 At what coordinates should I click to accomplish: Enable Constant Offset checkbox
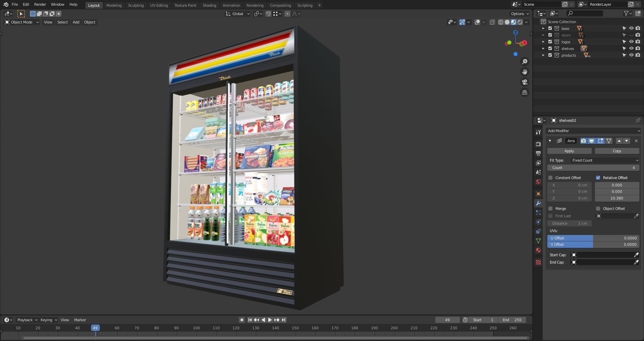(550, 178)
